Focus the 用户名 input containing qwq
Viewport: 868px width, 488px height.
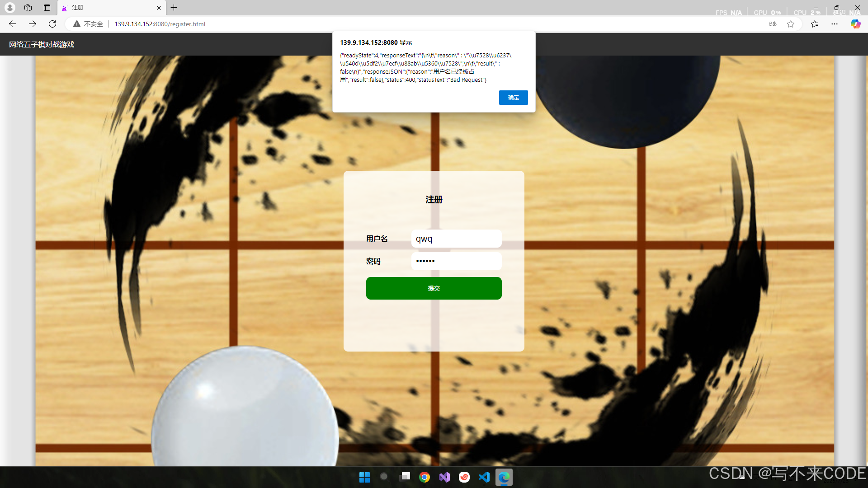click(x=456, y=239)
